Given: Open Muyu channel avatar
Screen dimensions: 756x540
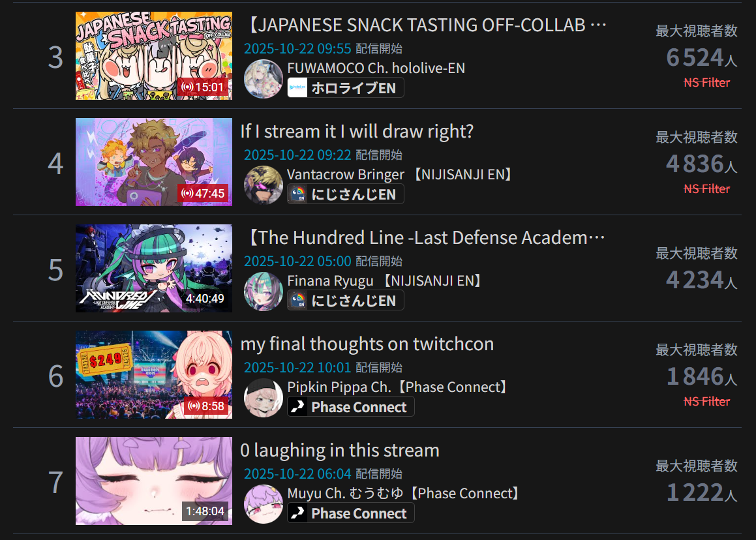Looking at the screenshot, I should tap(264, 504).
